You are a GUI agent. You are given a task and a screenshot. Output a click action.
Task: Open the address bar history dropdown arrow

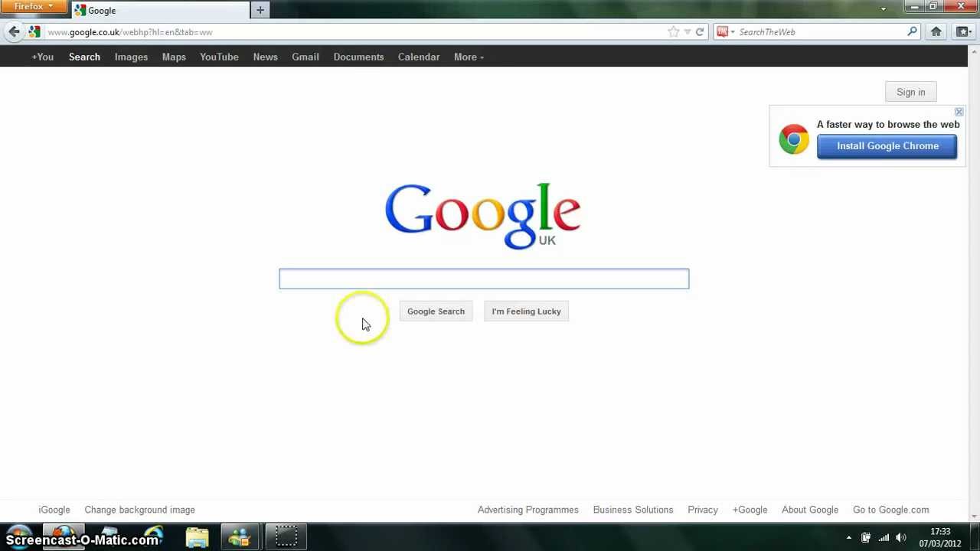pos(688,31)
